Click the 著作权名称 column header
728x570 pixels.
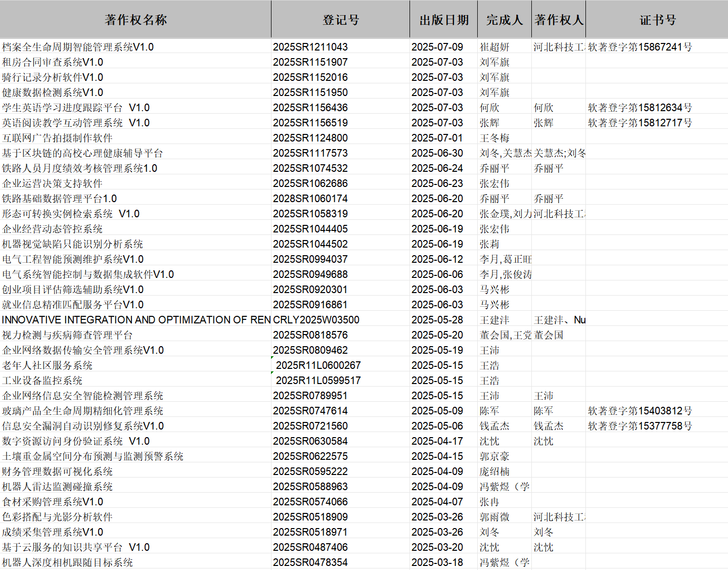pos(135,20)
